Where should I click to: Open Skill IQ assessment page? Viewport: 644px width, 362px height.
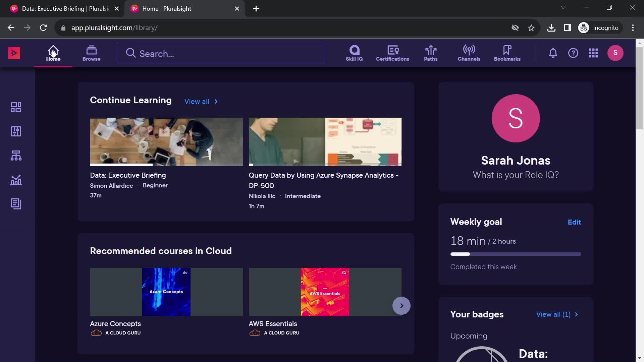(354, 52)
